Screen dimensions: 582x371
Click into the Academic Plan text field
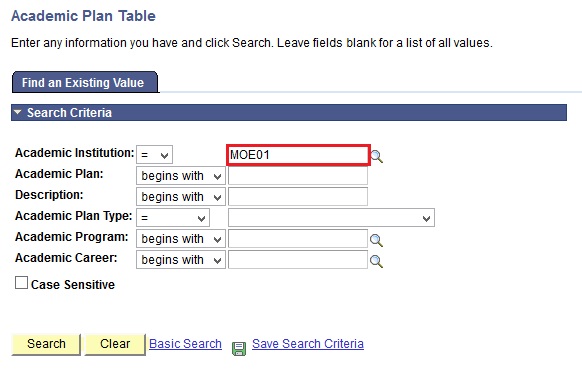click(x=298, y=176)
